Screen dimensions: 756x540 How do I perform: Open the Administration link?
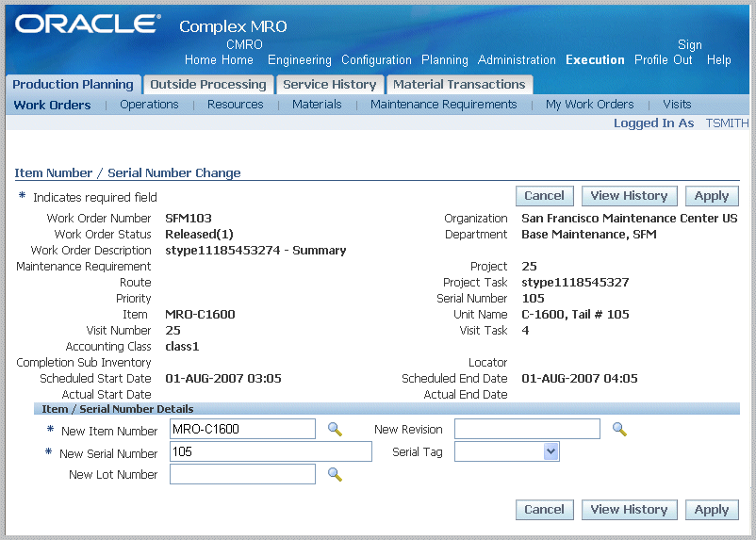(517, 59)
